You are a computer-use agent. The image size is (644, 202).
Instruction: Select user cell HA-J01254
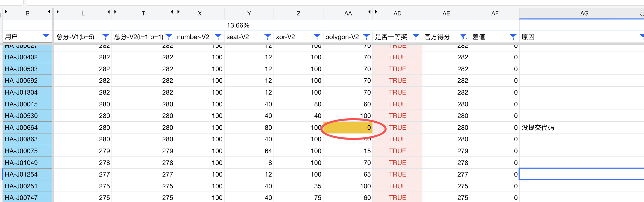27,174
